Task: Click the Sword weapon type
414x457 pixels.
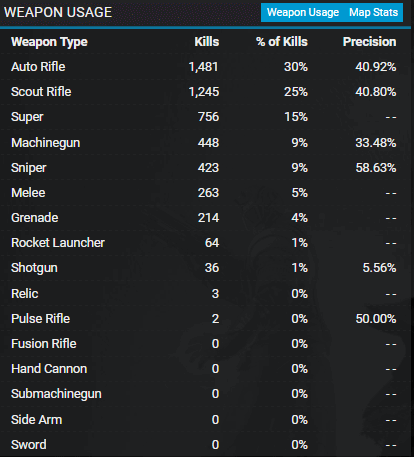Action: coord(29,445)
